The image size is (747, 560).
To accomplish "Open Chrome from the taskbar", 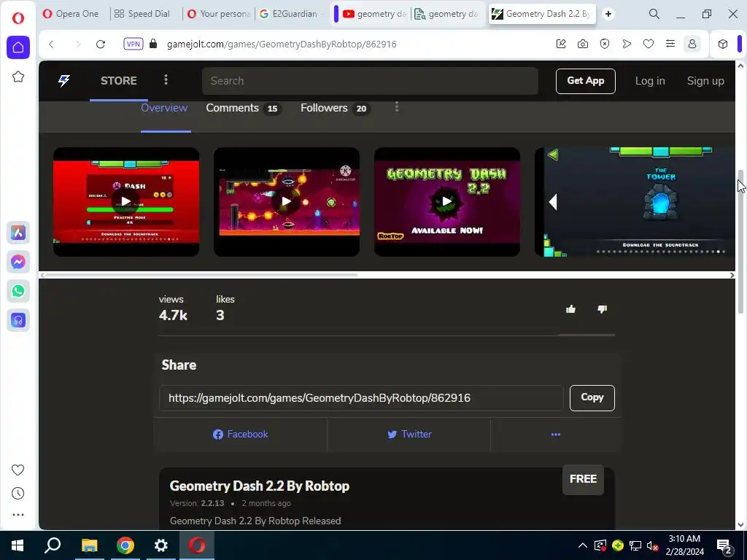I will [125, 545].
